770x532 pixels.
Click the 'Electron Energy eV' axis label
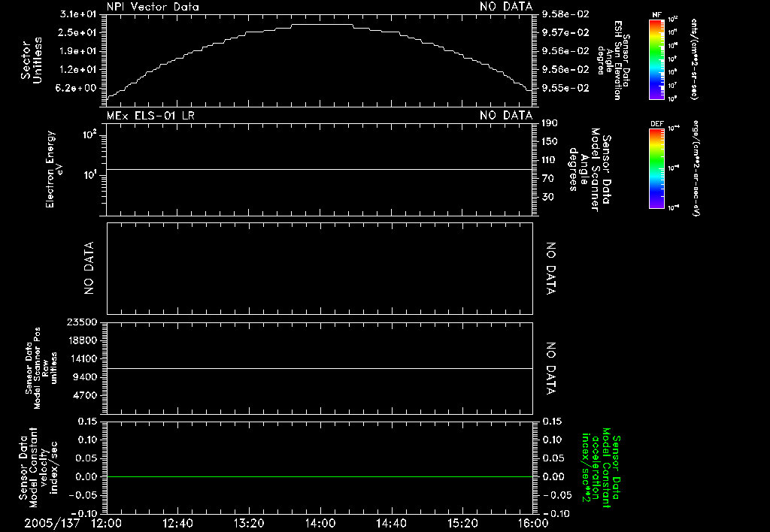pos(54,169)
